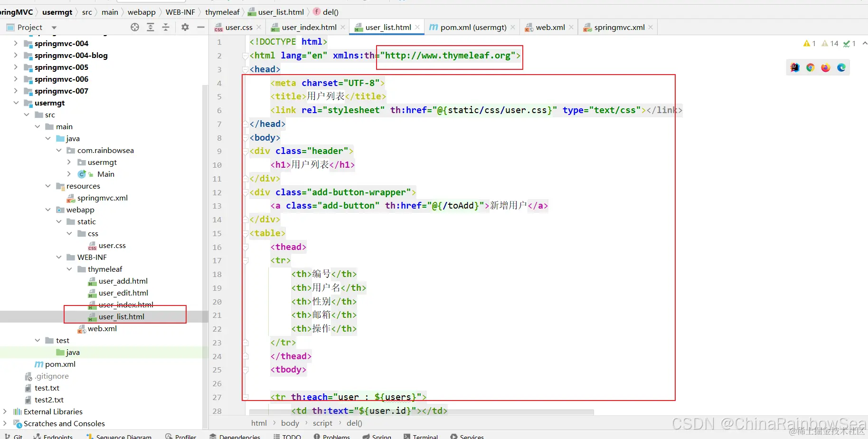Close the user_list.html tab

[417, 28]
